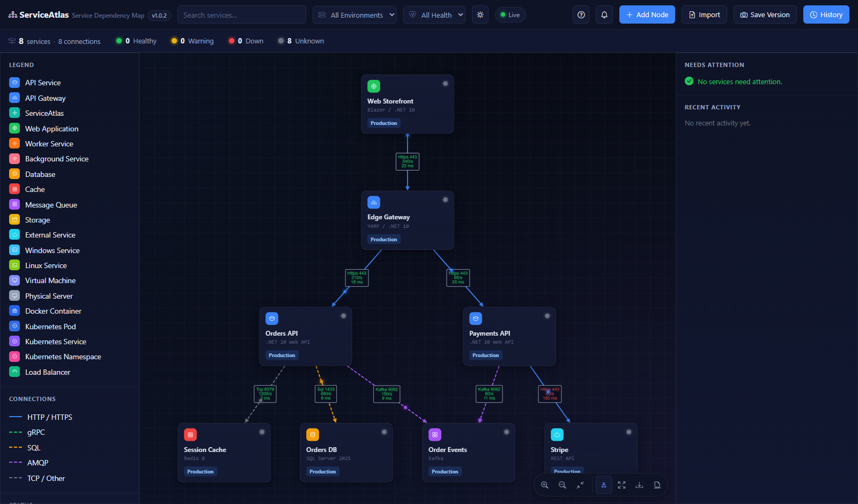Click the "0 Warning" status count
This screenshot has height=504, width=858.
(x=193, y=41)
